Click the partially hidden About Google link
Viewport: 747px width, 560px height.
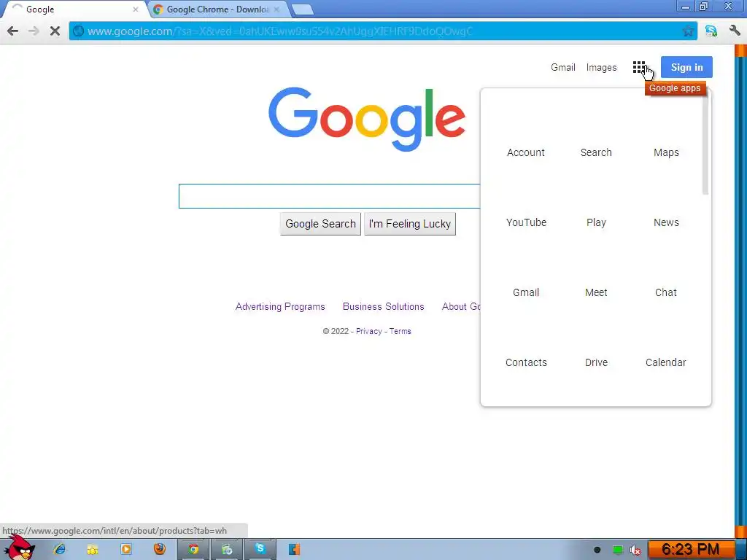461,307
